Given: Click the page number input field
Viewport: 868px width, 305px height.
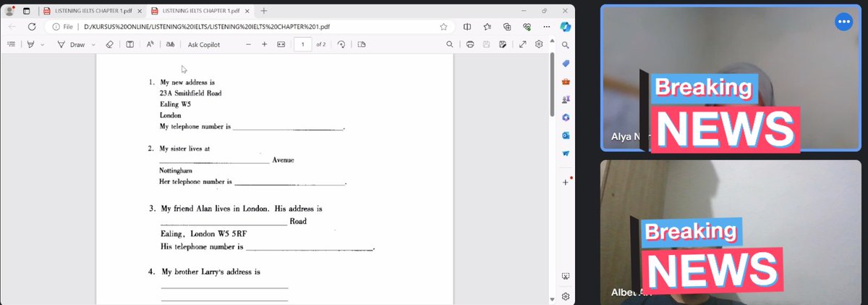Looking at the screenshot, I should point(302,44).
